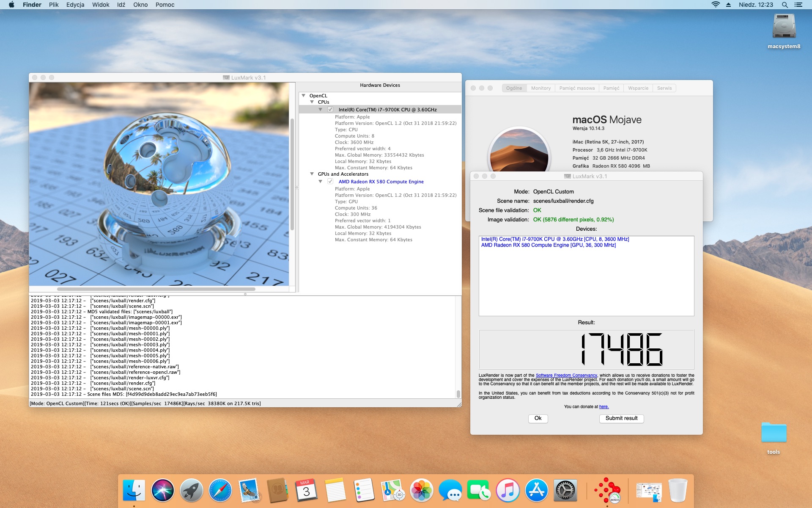This screenshot has height=508, width=812.
Task: Open the Software Freedom Conservancy link
Action: click(566, 375)
